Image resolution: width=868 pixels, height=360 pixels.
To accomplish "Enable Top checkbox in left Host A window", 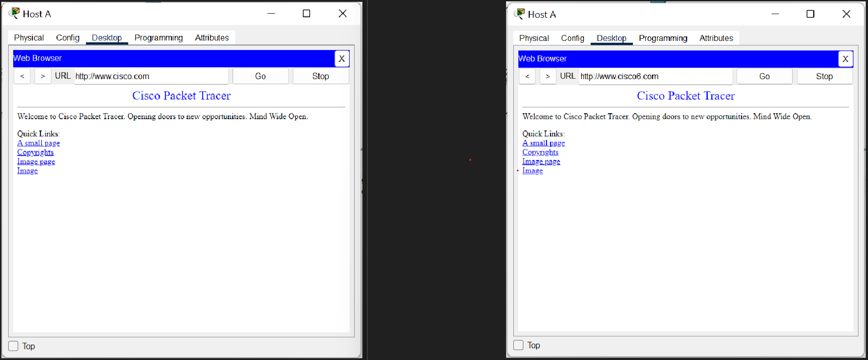I will [14, 346].
